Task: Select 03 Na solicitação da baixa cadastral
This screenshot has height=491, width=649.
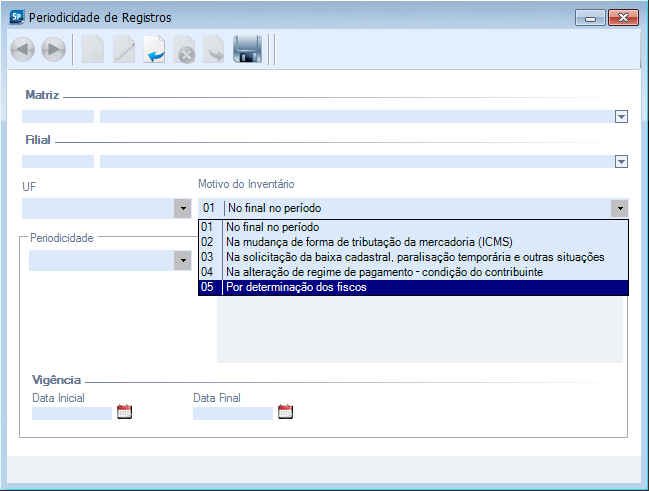Action: [x=413, y=257]
